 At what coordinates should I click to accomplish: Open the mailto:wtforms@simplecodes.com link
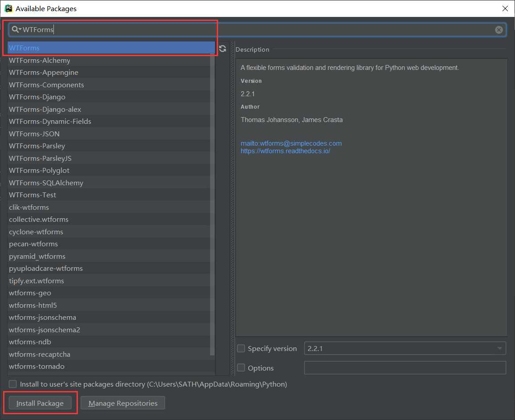291,143
